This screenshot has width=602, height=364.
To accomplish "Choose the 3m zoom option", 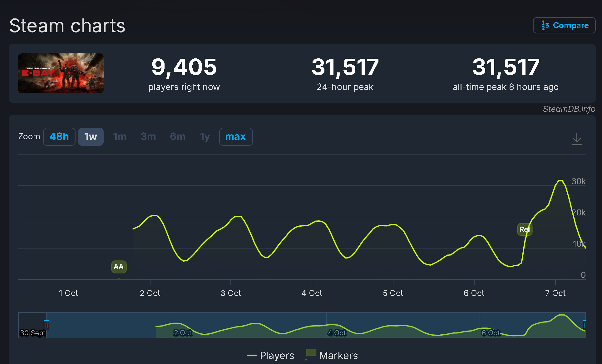I will pos(148,137).
